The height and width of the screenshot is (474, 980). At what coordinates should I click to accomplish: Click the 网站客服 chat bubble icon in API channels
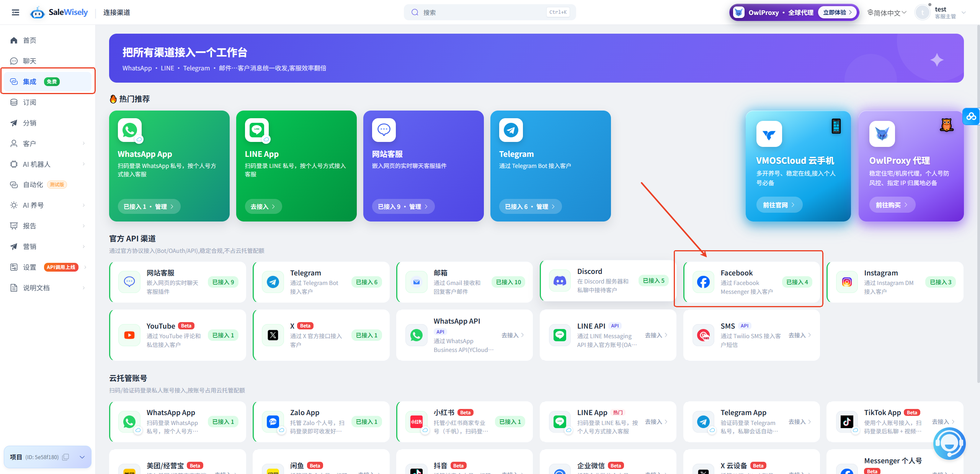129,282
